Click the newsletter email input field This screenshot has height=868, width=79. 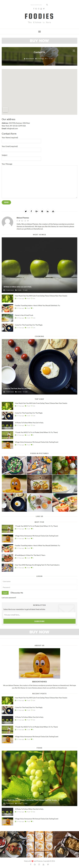click(x=39, y=615)
